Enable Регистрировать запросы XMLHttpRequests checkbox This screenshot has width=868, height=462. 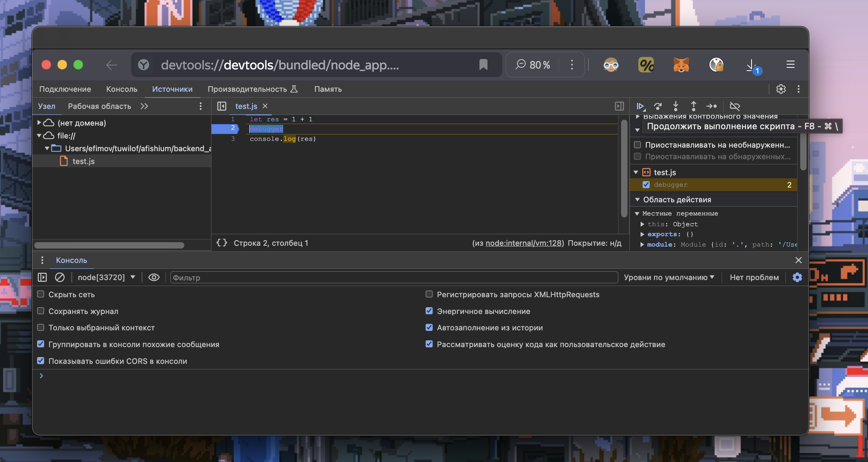[429, 294]
